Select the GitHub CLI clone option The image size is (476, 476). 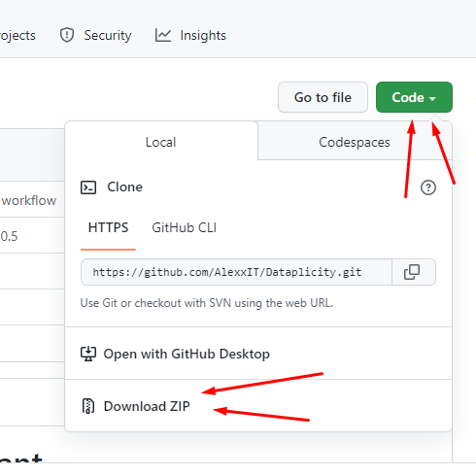(x=185, y=227)
